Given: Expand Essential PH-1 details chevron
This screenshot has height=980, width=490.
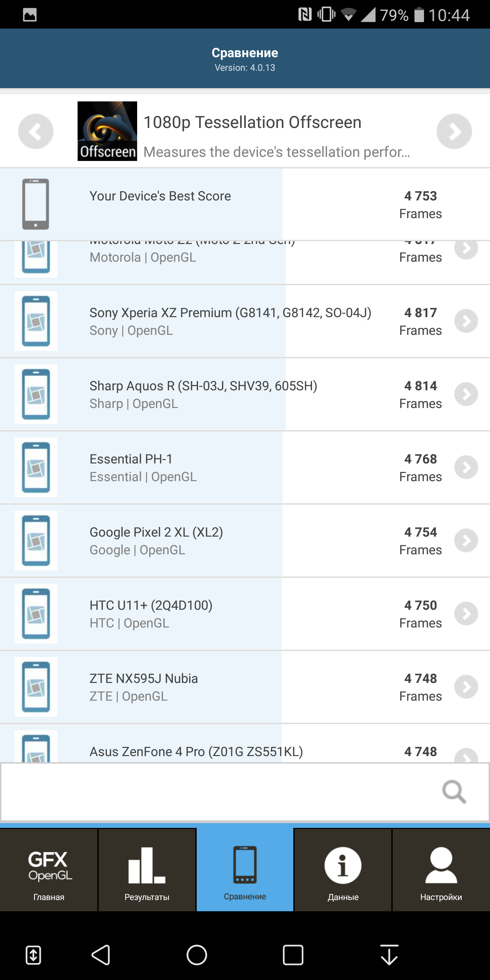Looking at the screenshot, I should (x=466, y=467).
